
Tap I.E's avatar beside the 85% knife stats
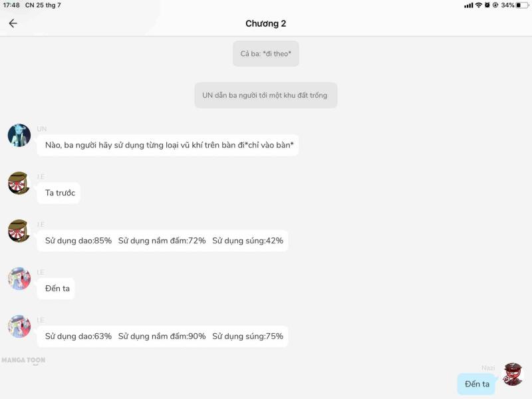click(x=19, y=231)
